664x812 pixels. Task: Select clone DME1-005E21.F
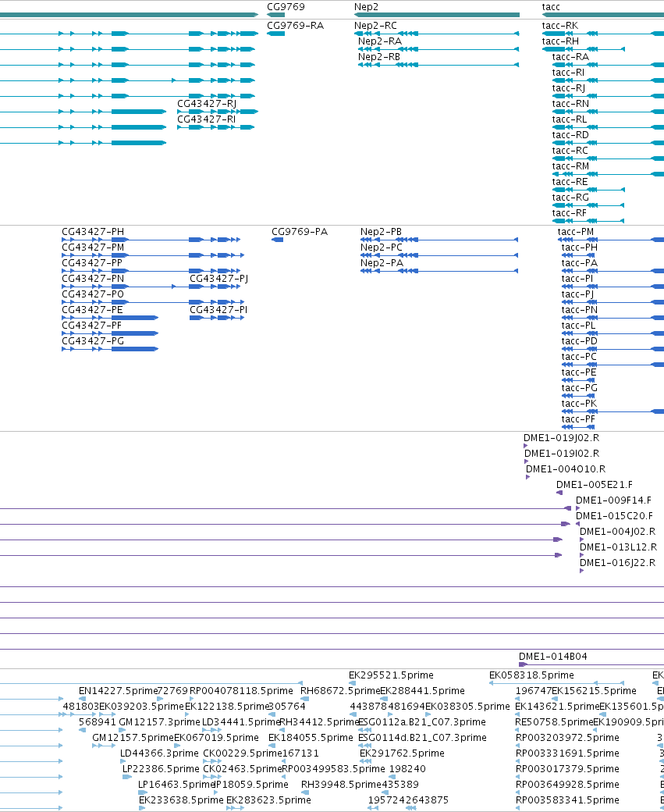[x=595, y=484]
